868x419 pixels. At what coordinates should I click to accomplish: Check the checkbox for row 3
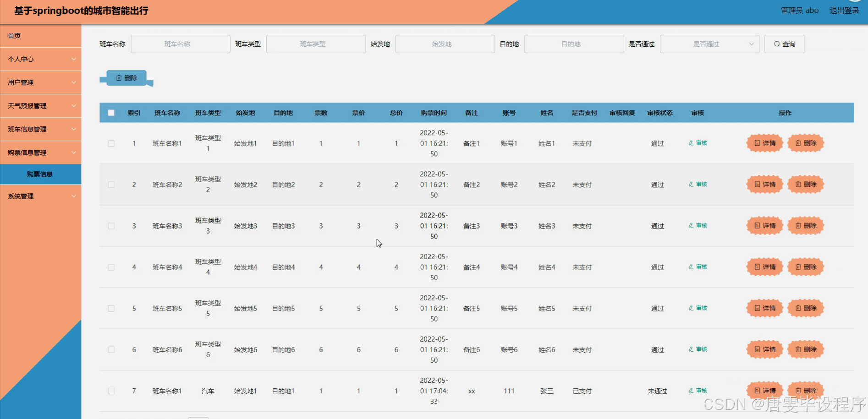click(x=111, y=226)
